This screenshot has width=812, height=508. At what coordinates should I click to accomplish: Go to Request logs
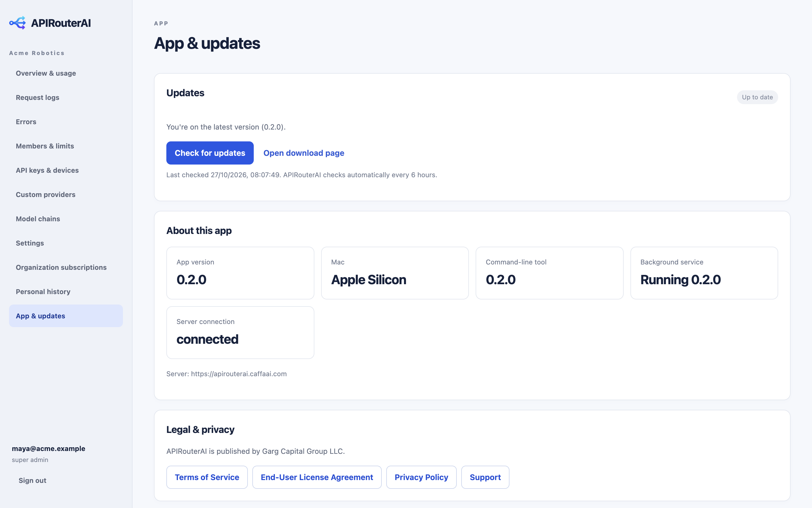tap(66, 97)
